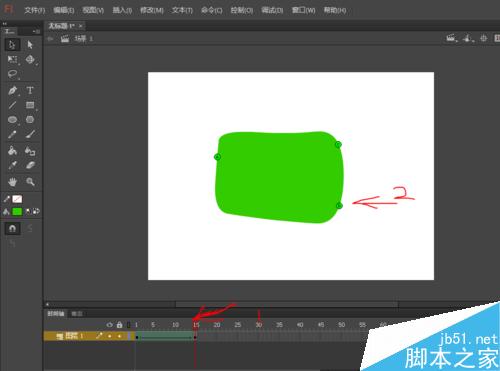Screen dimensions: 500x371
Task: Select the Free Transform tool
Action: 12,60
